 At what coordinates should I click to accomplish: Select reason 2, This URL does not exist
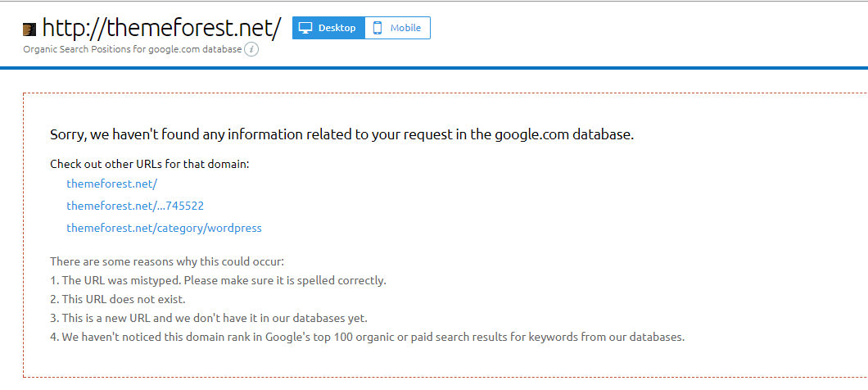point(117,300)
